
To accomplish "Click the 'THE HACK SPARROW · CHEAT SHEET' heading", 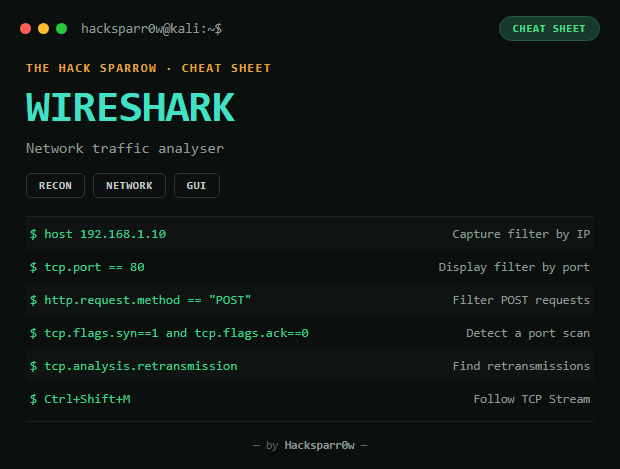I will click(148, 68).
